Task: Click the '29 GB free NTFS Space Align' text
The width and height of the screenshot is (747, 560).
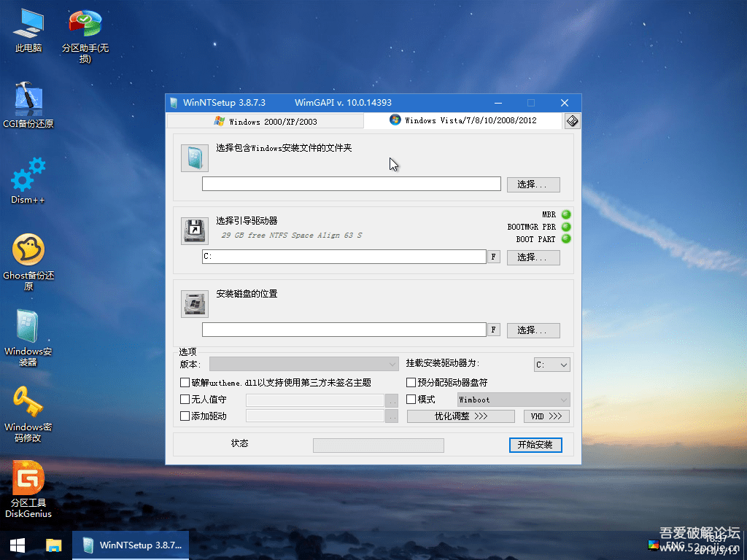Action: [x=292, y=236]
